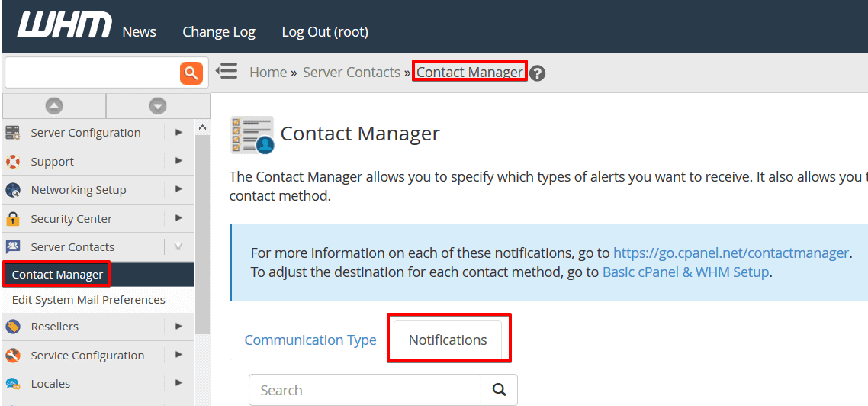Open Edit System Mail Preferences
The image size is (868, 406).
pos(88,300)
